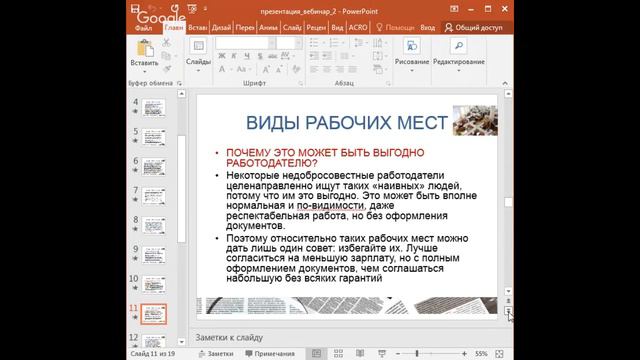This screenshot has width=640, height=360.
Task: Switch to Вид ribbon tab
Action: point(337,28)
